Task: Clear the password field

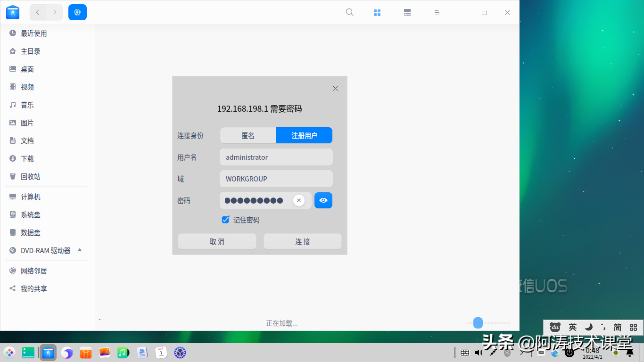Action: coord(298,200)
